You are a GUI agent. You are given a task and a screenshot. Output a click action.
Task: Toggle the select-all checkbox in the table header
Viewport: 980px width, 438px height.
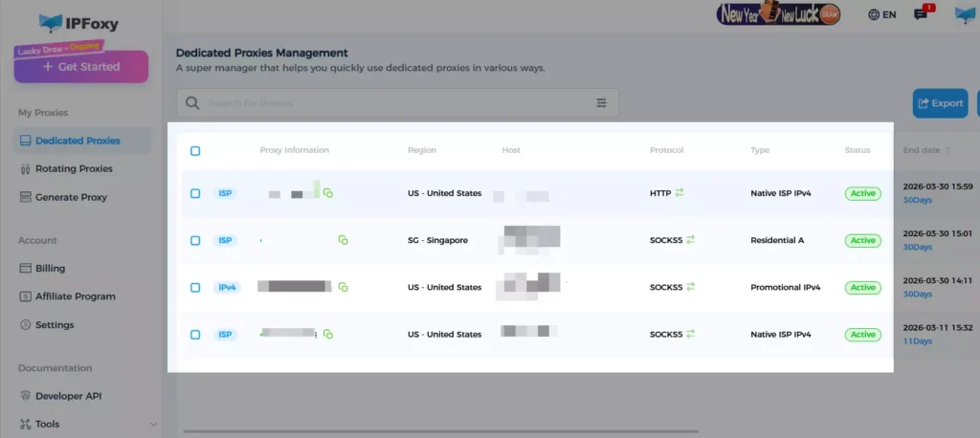coord(195,151)
